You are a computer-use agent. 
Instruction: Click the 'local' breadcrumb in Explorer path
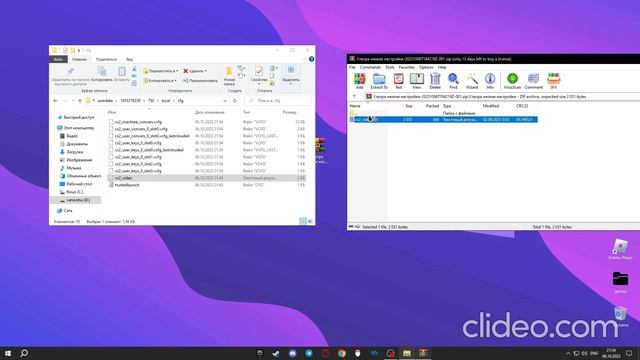coord(166,100)
